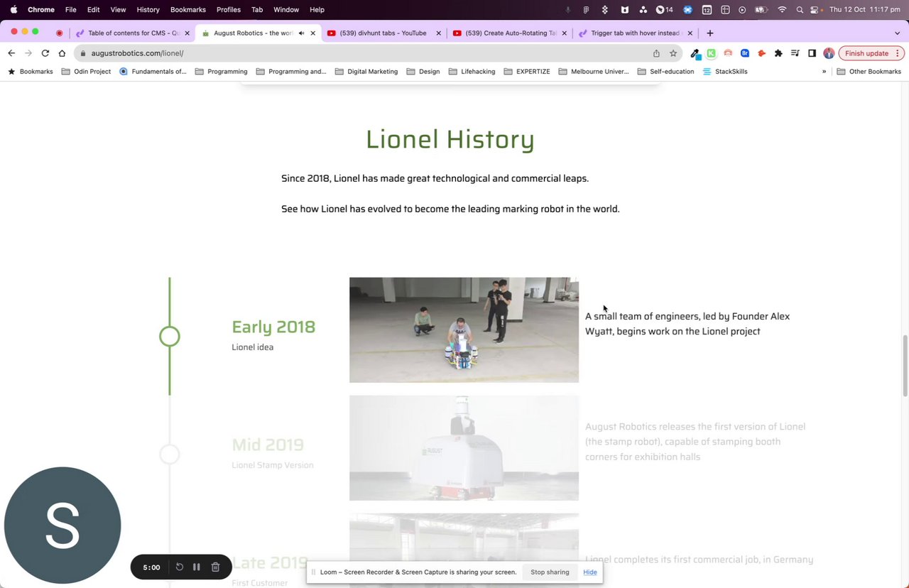
Task: Open the History menu
Action: [148, 10]
